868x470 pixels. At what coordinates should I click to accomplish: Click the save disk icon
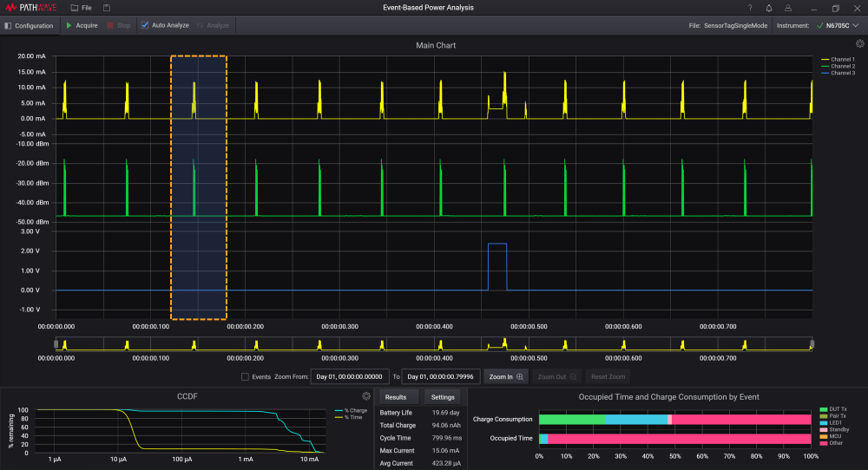coord(107,8)
